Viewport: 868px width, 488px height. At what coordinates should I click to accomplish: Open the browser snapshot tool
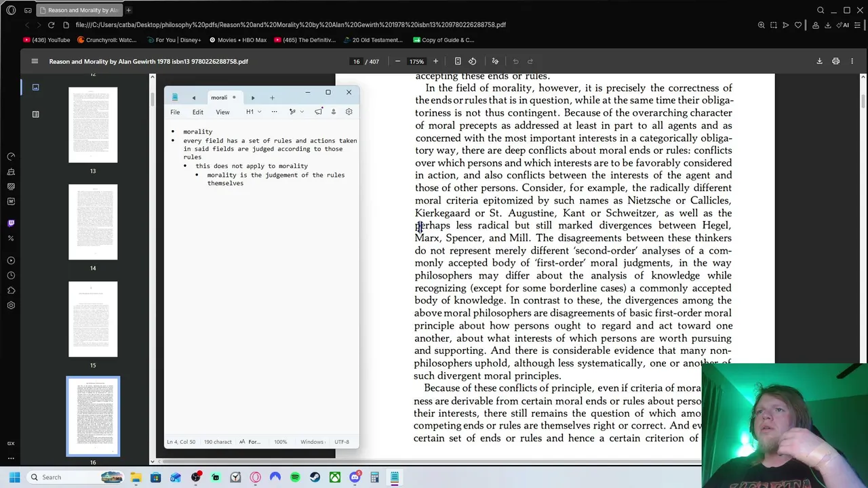pos(773,25)
